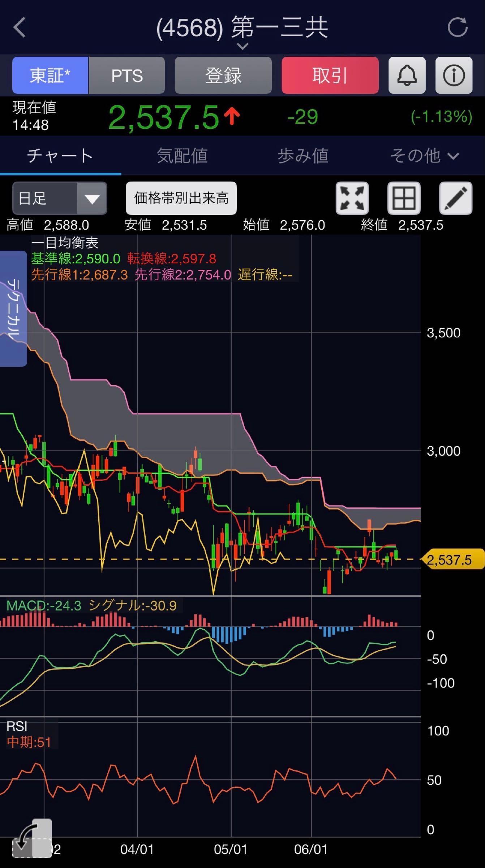Tap the 05/01 date axis label

click(x=231, y=850)
